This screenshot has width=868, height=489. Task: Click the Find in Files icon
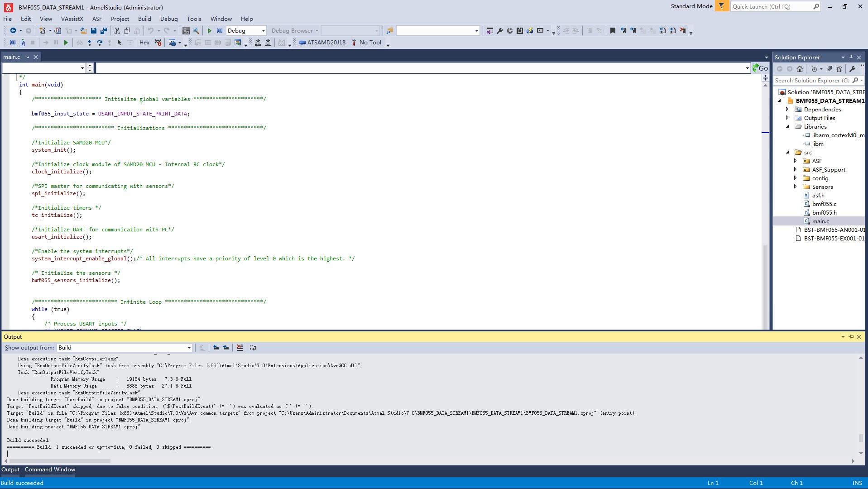coord(196,31)
